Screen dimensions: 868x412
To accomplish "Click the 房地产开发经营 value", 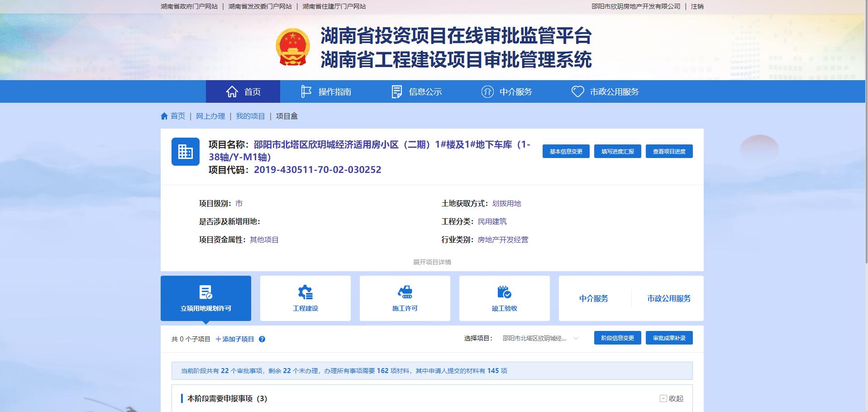I will click(503, 240).
